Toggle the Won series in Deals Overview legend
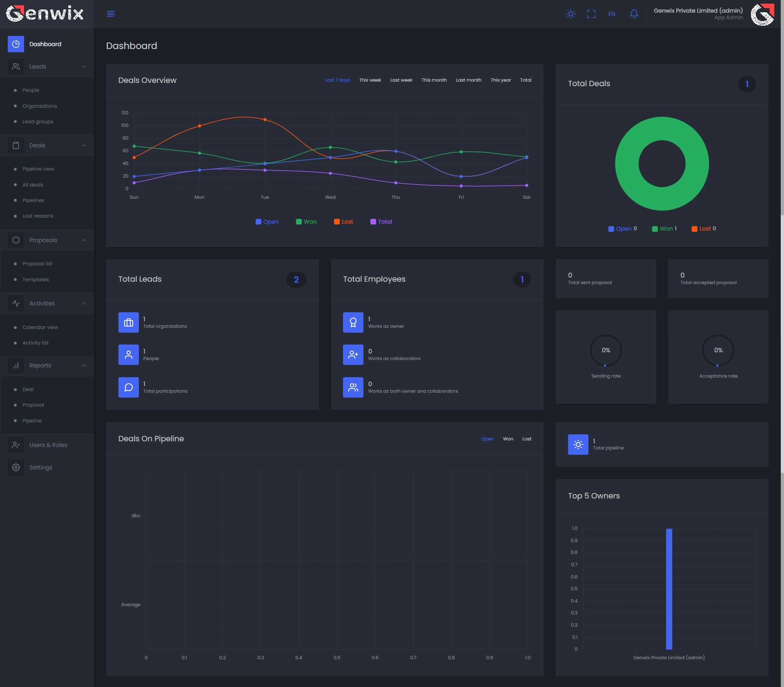784x687 pixels. pyautogui.click(x=306, y=222)
